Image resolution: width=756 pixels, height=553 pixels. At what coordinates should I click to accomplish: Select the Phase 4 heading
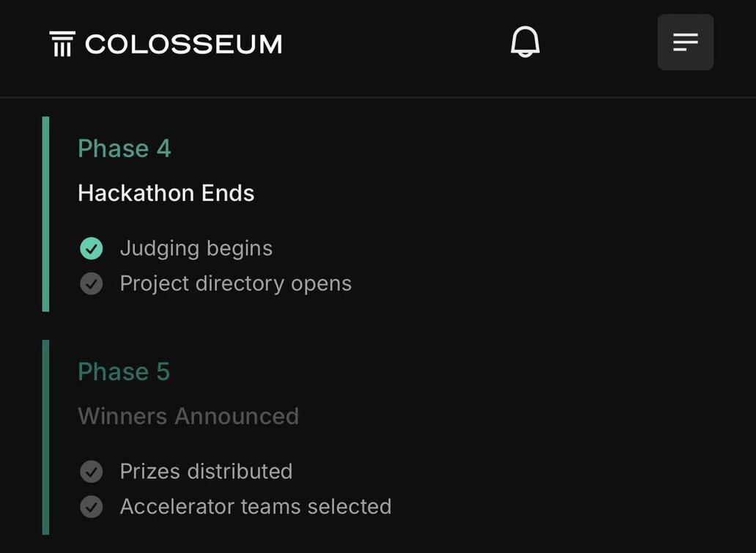[x=124, y=149]
